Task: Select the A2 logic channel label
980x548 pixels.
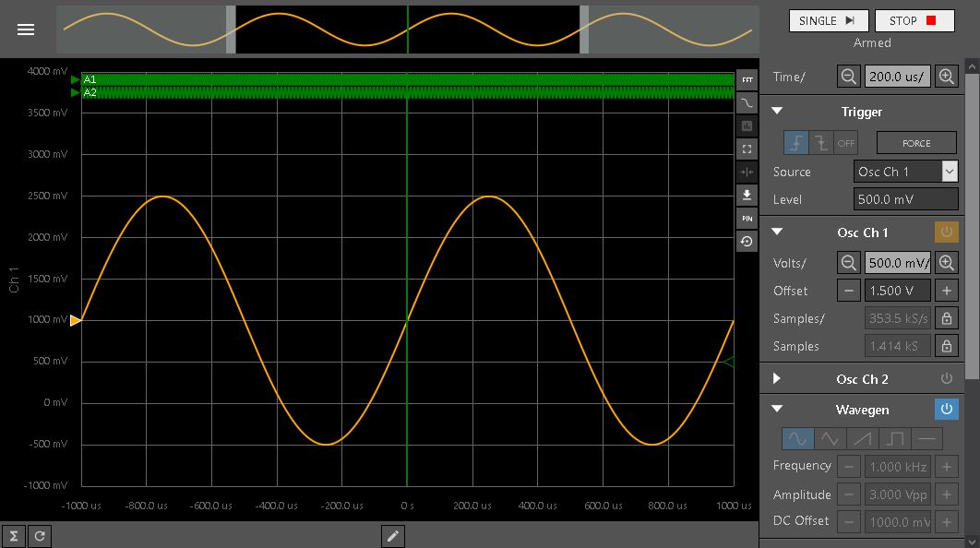Action: [90, 92]
